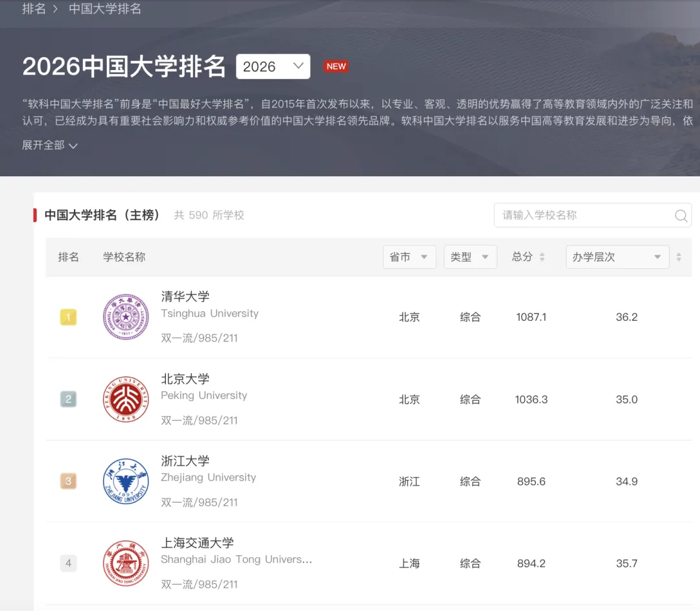This screenshot has width=700, height=611.
Task: Click 浙江 province cell
Action: click(x=410, y=481)
